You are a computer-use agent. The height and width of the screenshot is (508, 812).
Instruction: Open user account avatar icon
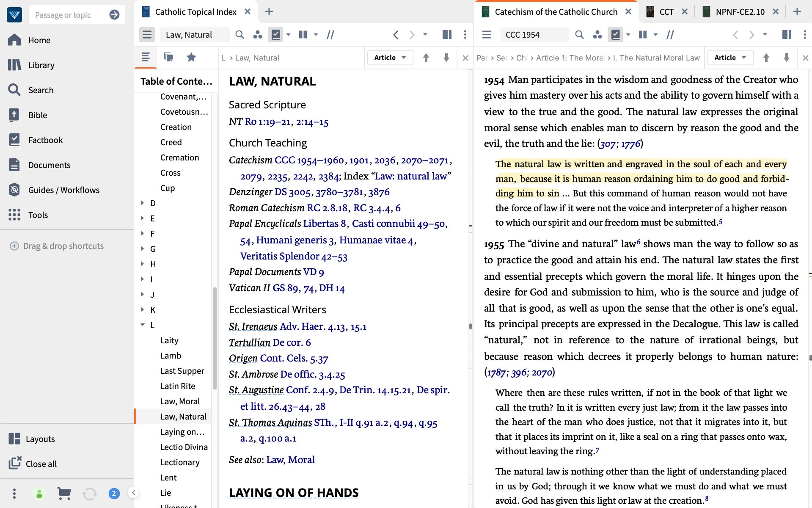[x=39, y=494]
